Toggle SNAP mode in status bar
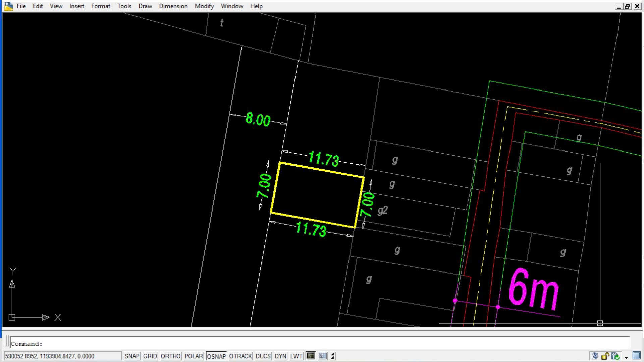644x362 pixels. coord(132,356)
